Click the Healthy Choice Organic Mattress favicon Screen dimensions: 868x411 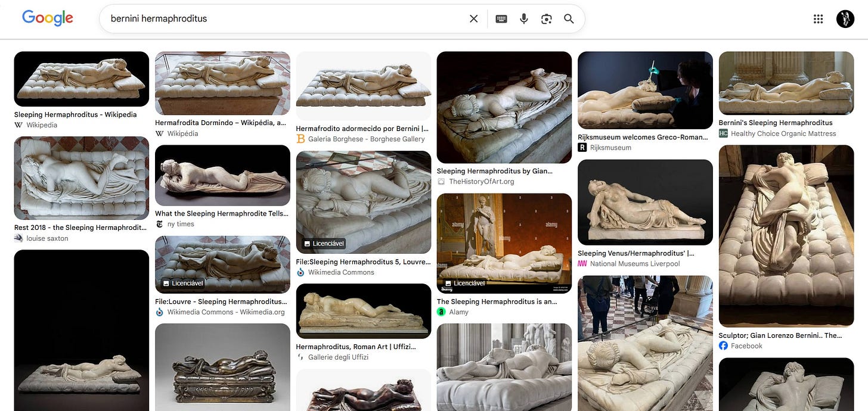(723, 133)
